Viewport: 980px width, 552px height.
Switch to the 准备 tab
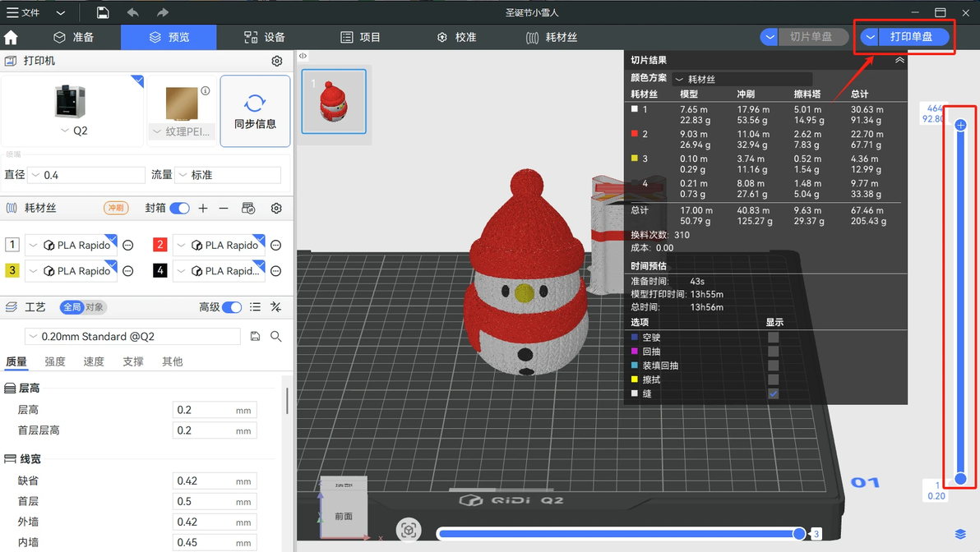pyautogui.click(x=74, y=38)
